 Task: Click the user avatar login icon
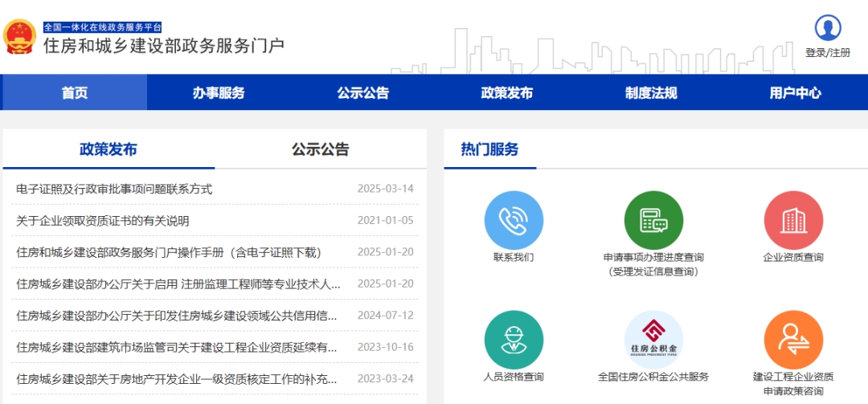point(827,28)
